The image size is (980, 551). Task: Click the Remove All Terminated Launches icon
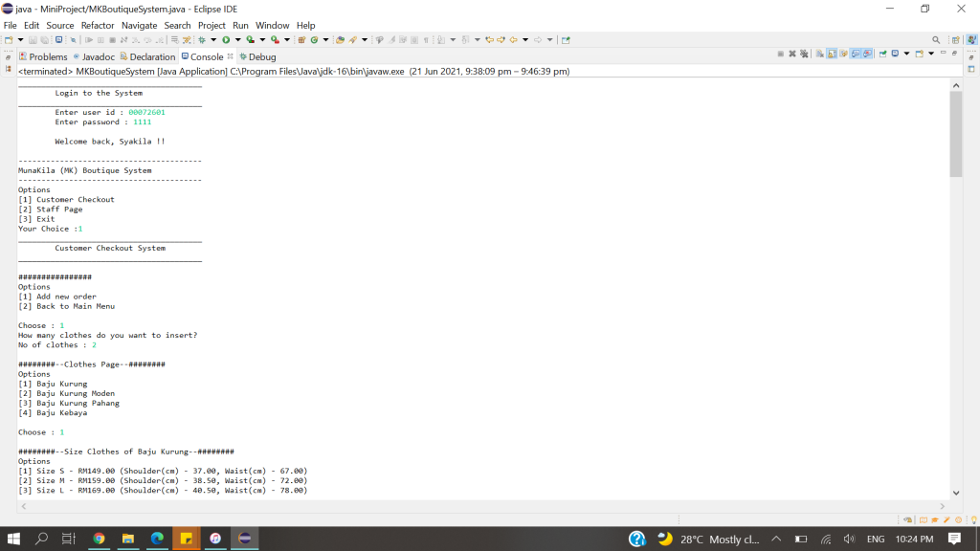[x=804, y=54]
